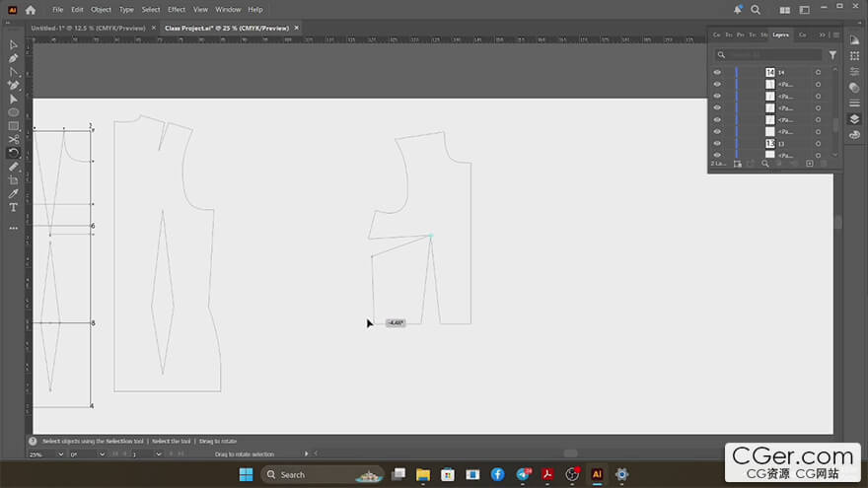The image size is (868, 488).
Task: Open the Layers panel hamburger menu
Action: click(836, 35)
